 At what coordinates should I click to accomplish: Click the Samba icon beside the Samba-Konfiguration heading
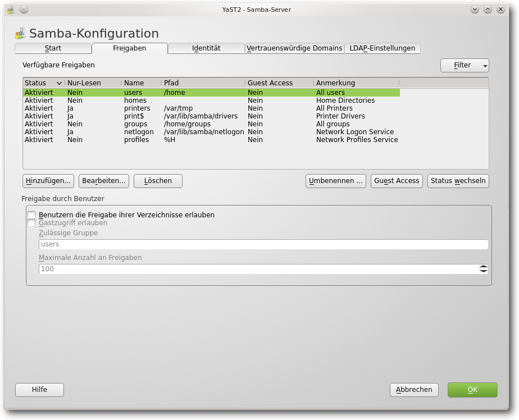(x=20, y=34)
